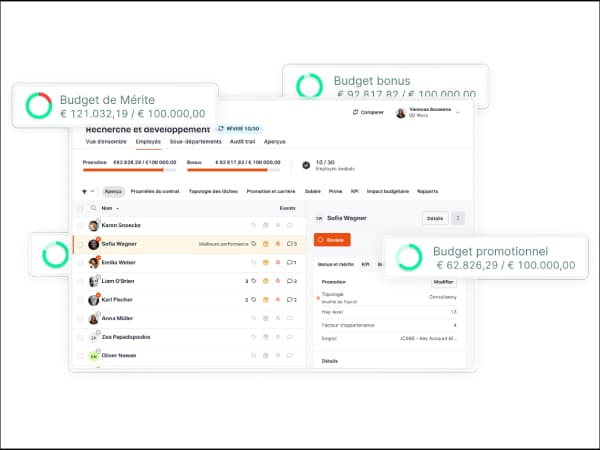
Task: Open comments bubble in Sofia Wagner row
Action: (x=290, y=244)
